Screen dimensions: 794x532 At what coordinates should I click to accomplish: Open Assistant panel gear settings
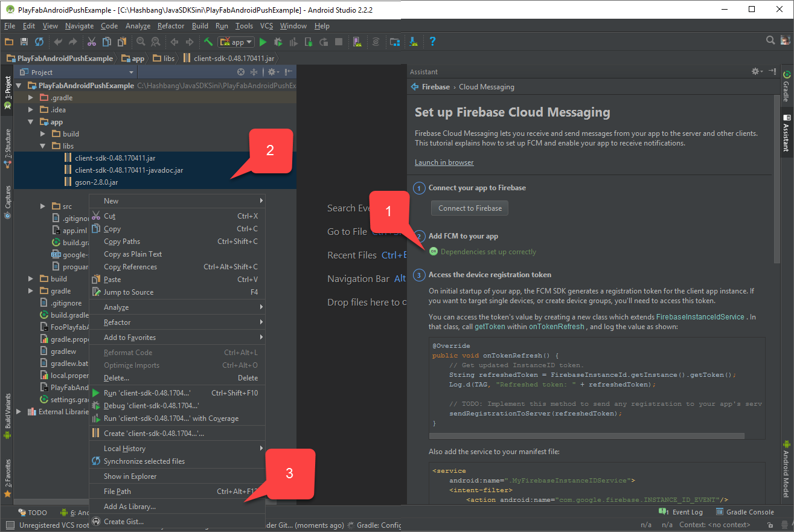click(757, 71)
